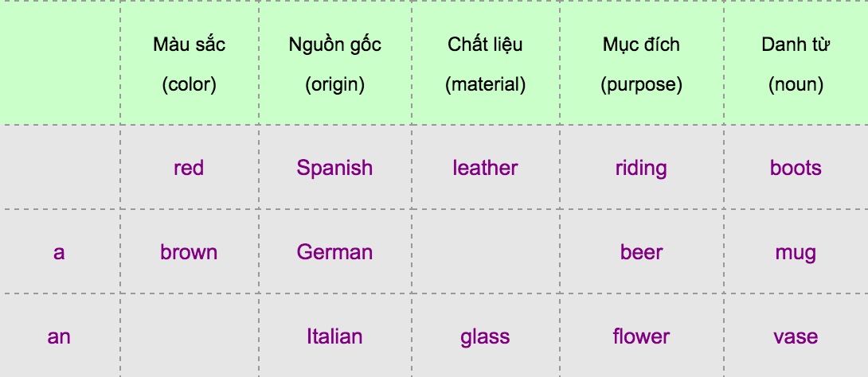The height and width of the screenshot is (377, 868).
Task: Click the word 'leather'
Action: coord(485,168)
